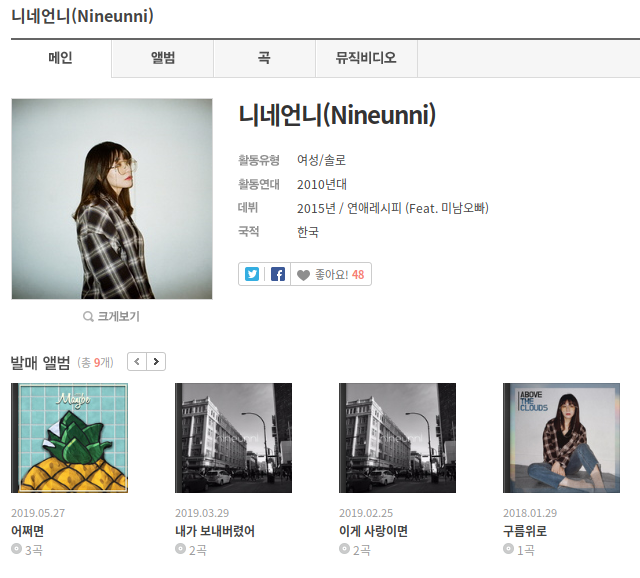The height and width of the screenshot is (578, 640).
Task: Click magnifier icon next to 크게보기
Action: tap(88, 316)
